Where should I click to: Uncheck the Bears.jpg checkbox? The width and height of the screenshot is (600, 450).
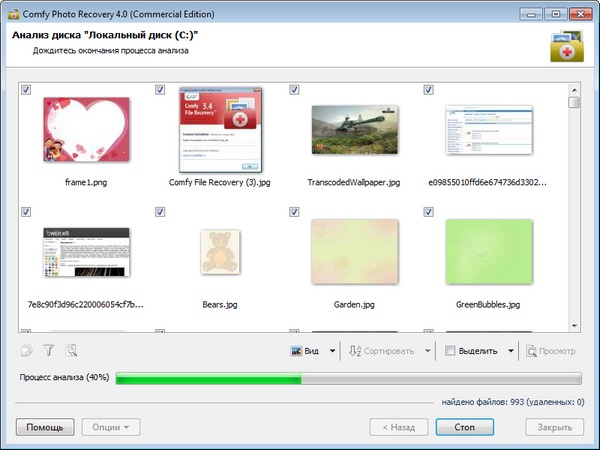click(x=161, y=212)
